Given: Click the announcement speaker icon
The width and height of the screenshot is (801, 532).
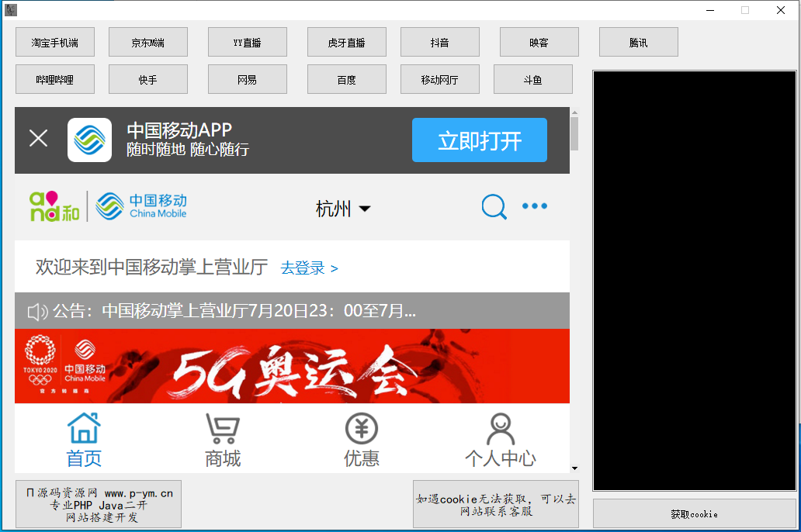Looking at the screenshot, I should tap(37, 312).
